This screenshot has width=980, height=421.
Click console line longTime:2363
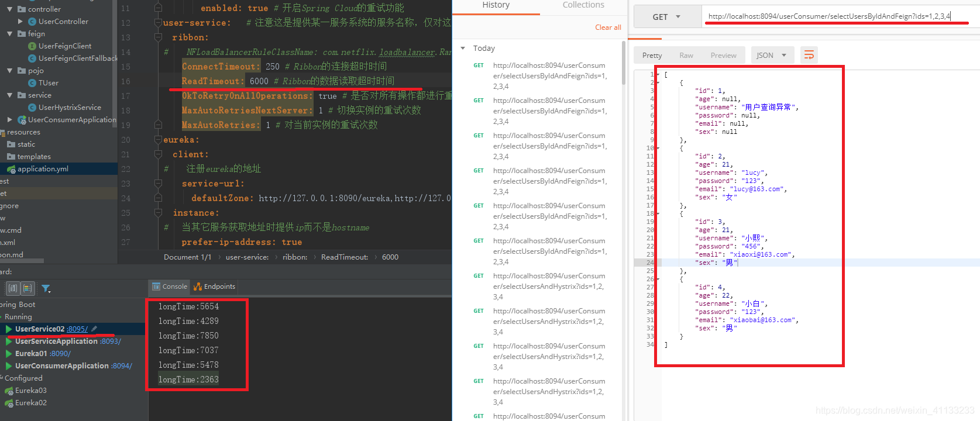click(x=188, y=379)
